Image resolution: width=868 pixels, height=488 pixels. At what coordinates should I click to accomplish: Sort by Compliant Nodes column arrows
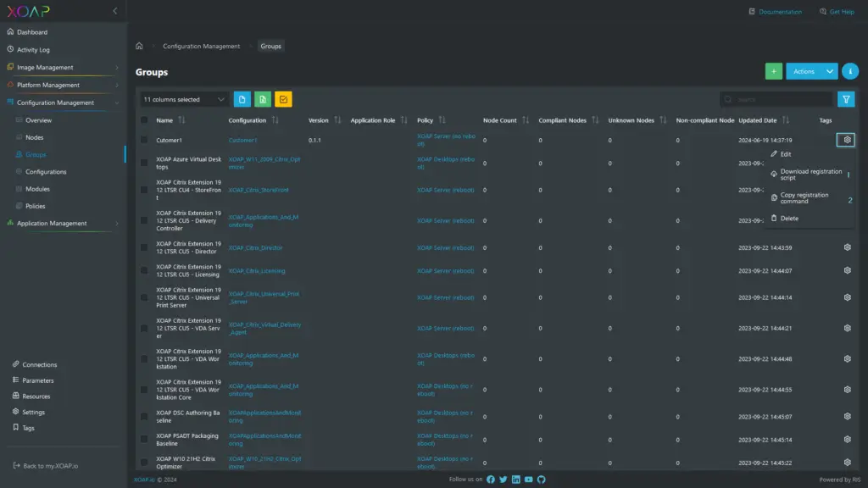(595, 120)
